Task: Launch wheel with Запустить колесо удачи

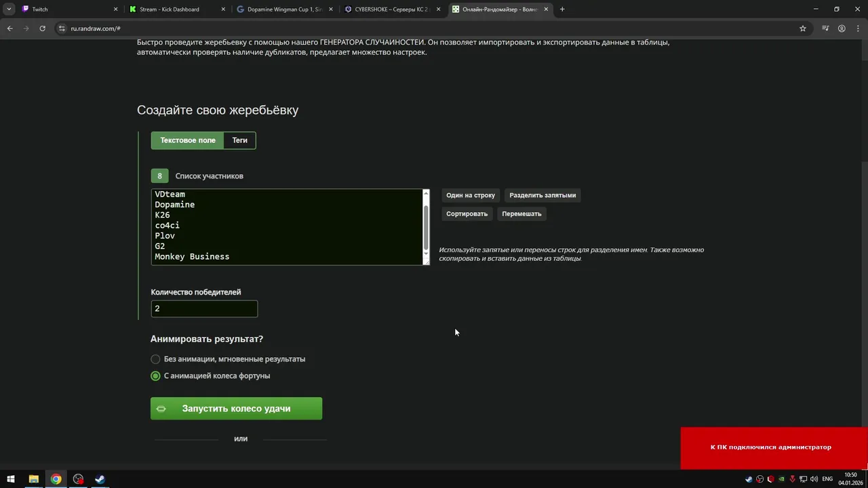Action: 236,409
